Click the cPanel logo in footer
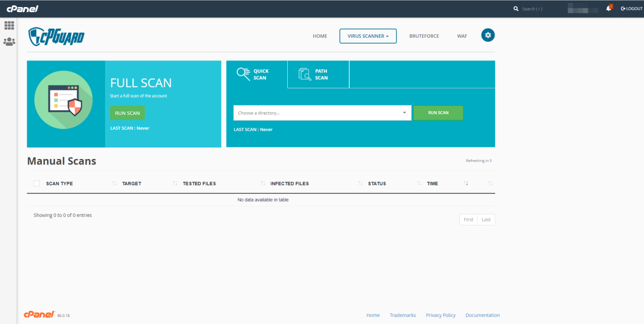The image size is (644, 324). (39, 314)
